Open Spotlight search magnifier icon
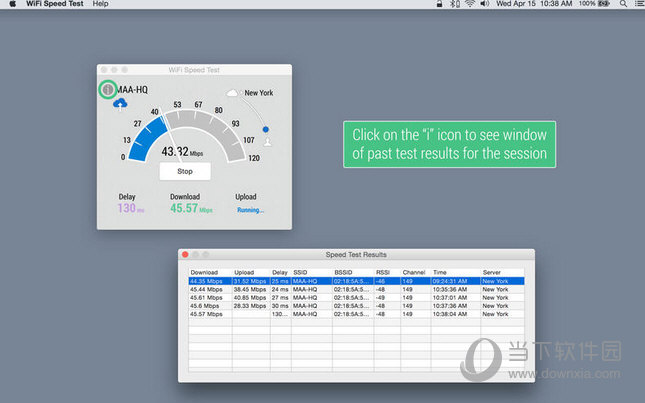645x403 pixels. point(623,4)
